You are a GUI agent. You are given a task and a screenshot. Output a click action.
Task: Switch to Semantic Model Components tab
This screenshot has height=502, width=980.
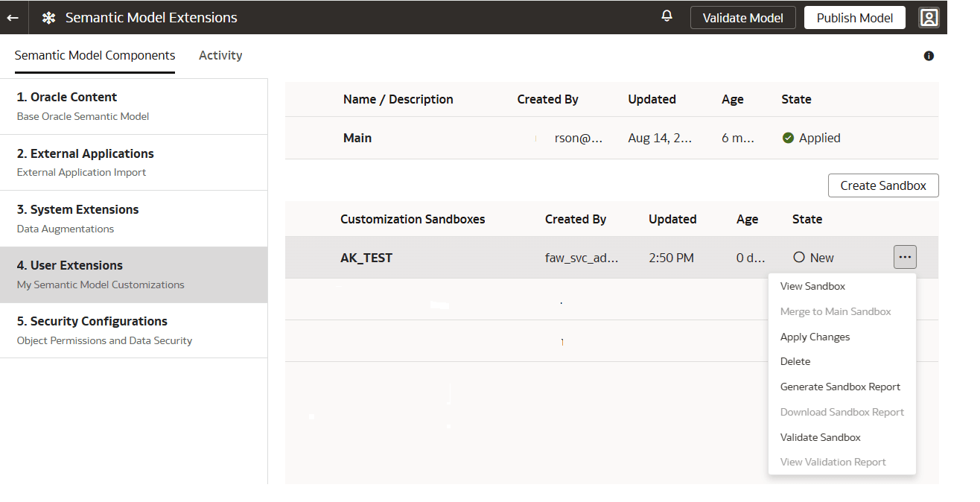click(x=95, y=55)
